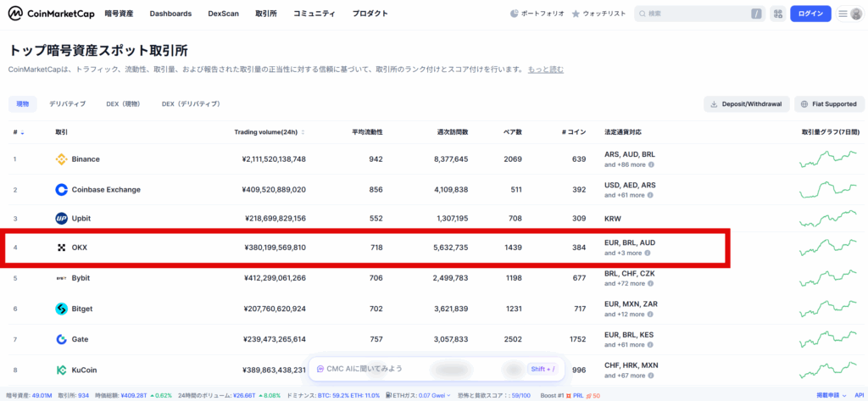
Task: Click the 取引所: 934 footer stat
Action: point(73,396)
